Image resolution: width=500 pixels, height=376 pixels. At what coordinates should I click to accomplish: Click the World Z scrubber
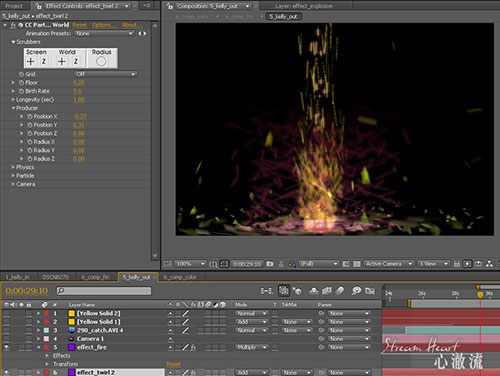pos(76,61)
